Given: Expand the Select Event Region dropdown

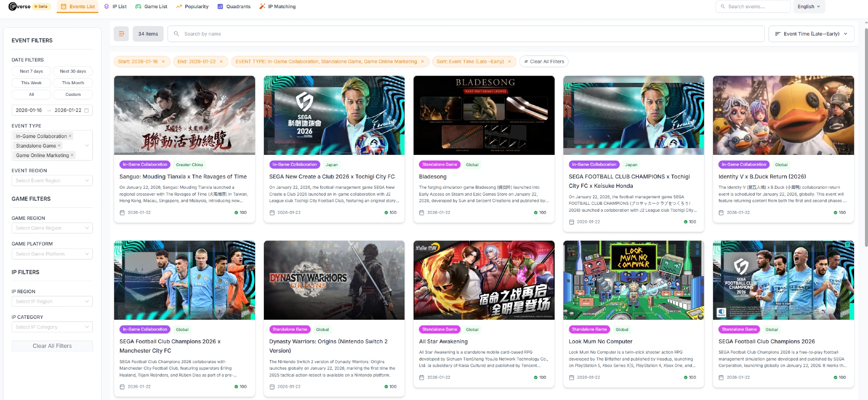Looking at the screenshot, I should 52,180.
